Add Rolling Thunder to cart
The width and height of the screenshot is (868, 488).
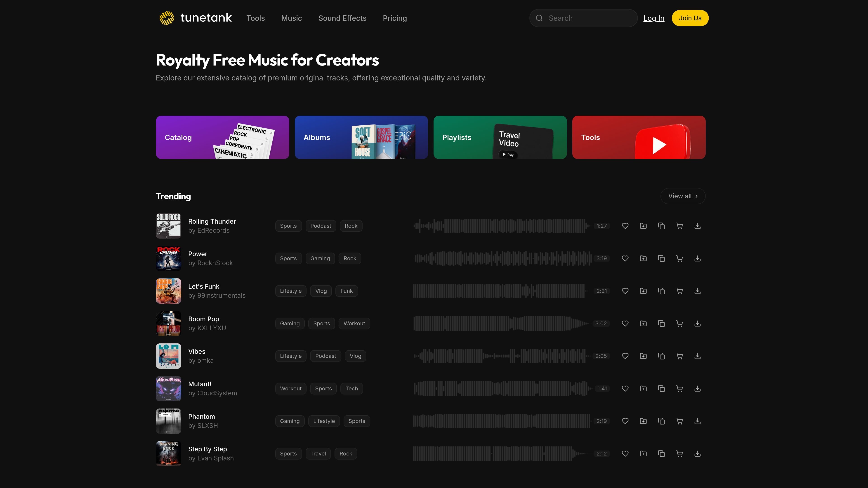pos(679,226)
